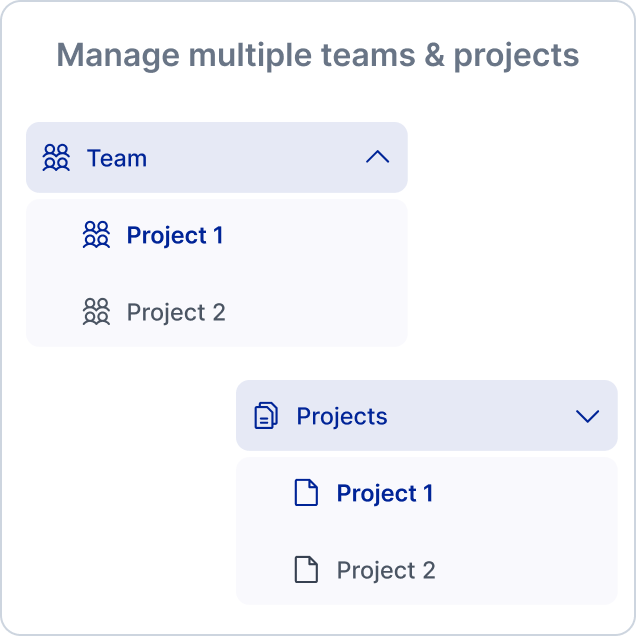The width and height of the screenshot is (636, 636).
Task: Click the dark file icon beside Project 2
Action: click(306, 569)
